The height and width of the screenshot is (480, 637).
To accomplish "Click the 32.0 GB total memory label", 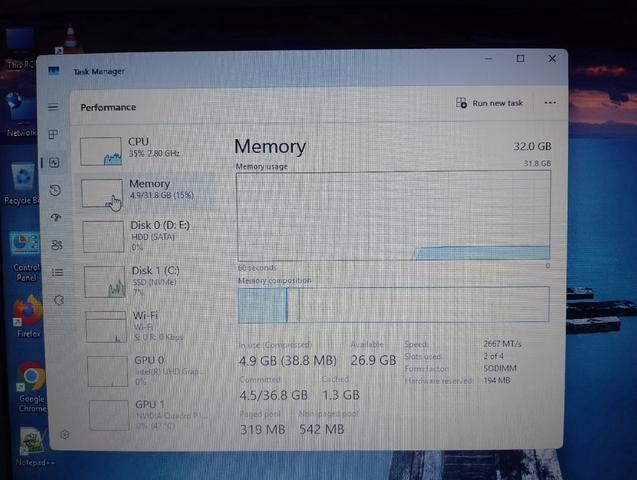I will coord(532,147).
